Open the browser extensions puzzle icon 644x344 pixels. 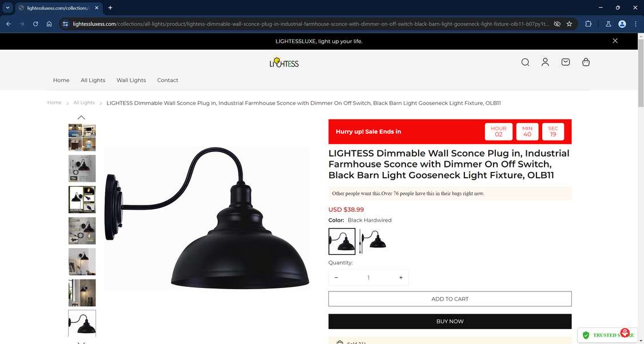tap(588, 24)
